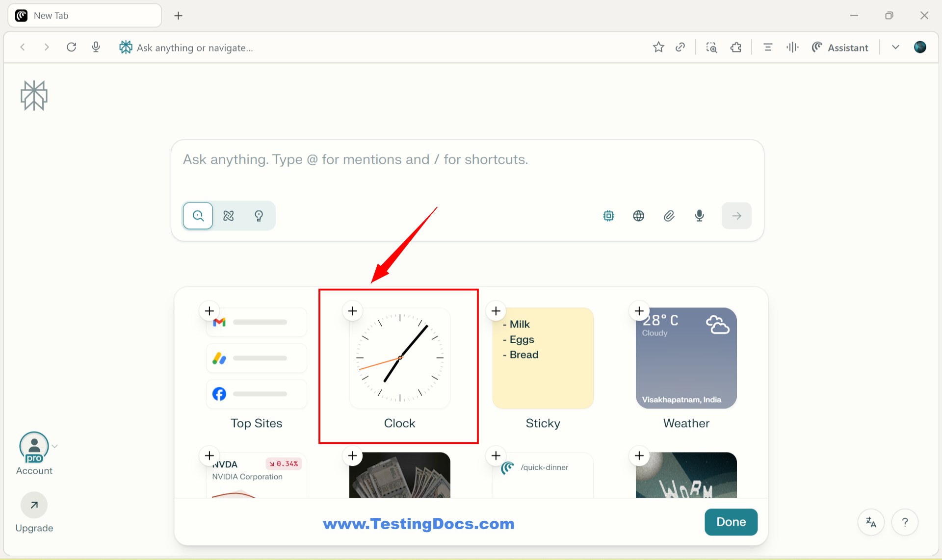Select the Search mode toggle

pos(198,216)
